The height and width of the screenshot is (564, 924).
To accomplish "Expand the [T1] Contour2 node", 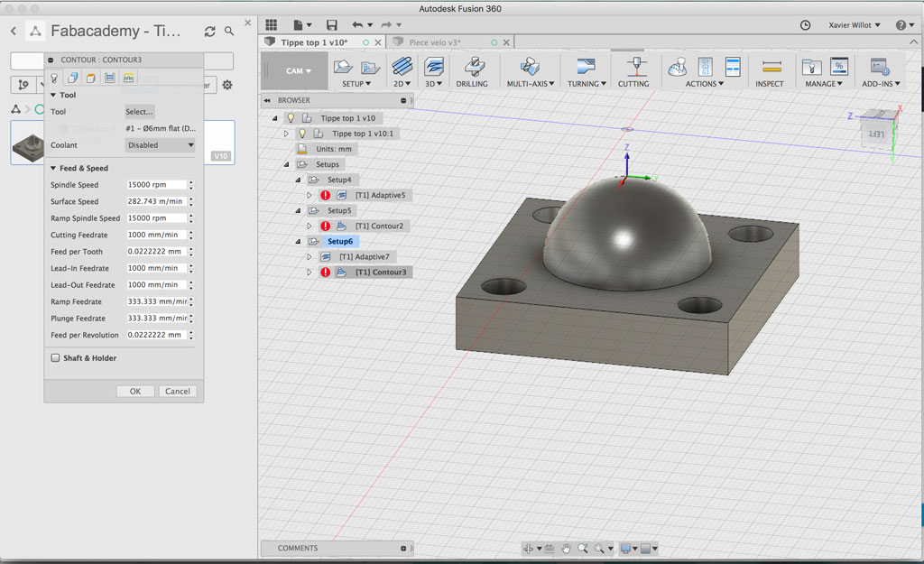I will tap(310, 226).
